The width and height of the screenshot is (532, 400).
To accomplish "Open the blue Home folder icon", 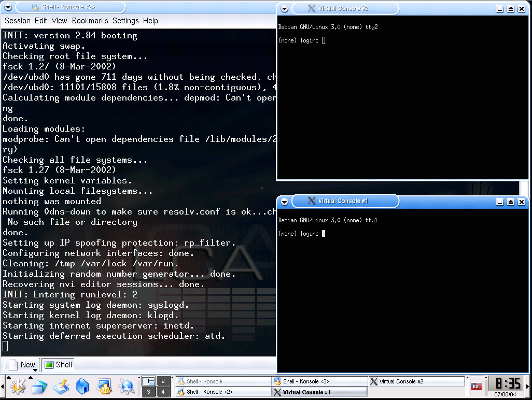I will tap(82, 387).
